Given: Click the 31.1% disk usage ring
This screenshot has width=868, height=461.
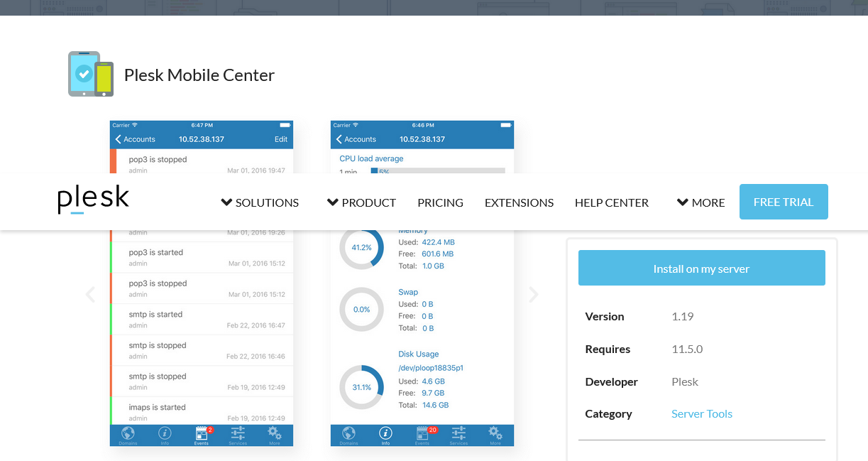Looking at the screenshot, I should [362, 387].
